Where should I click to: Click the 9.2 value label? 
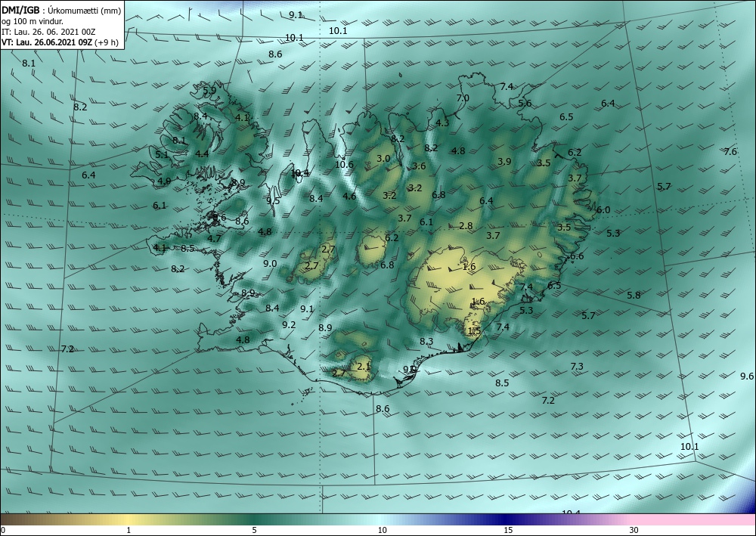tap(289, 325)
